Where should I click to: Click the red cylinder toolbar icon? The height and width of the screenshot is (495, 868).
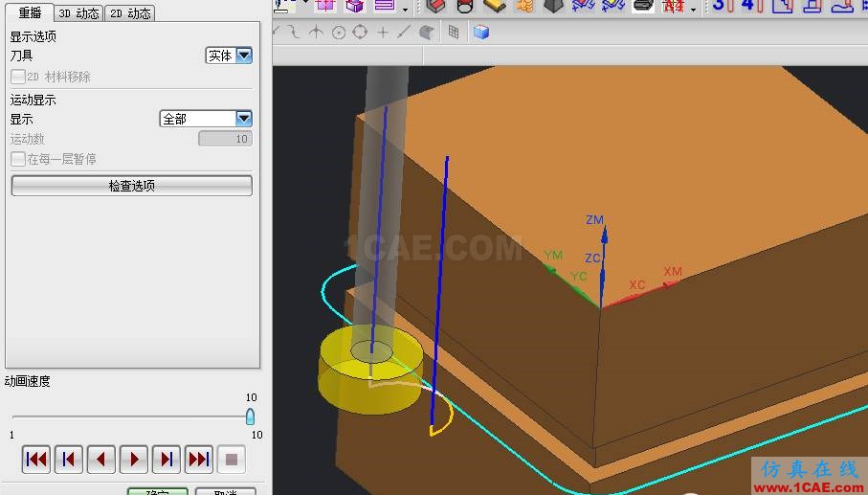pos(465,6)
